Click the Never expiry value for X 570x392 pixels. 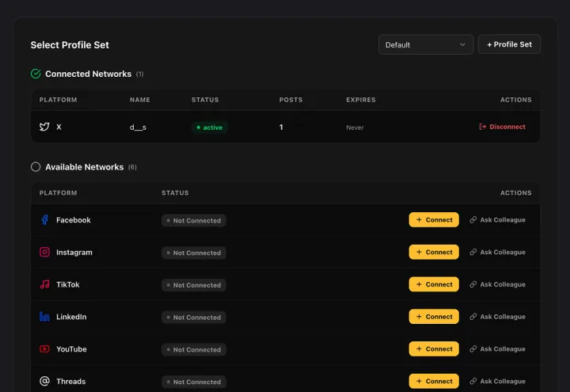coord(355,127)
